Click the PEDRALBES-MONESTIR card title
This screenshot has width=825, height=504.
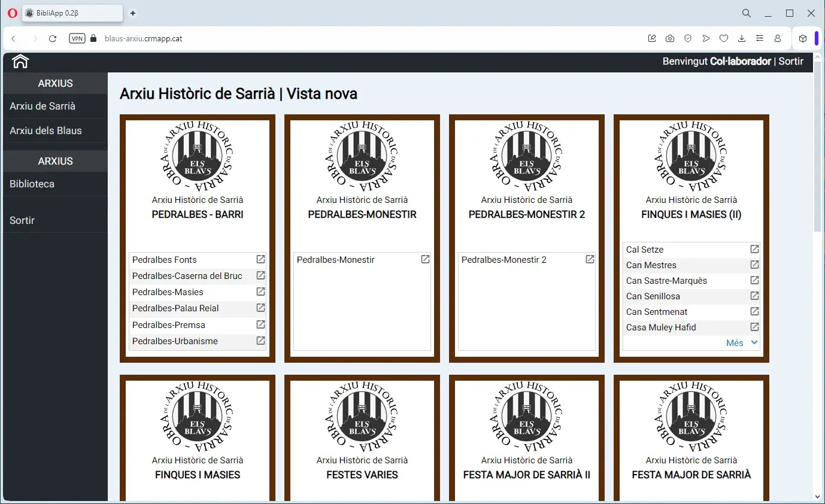pyautogui.click(x=362, y=214)
